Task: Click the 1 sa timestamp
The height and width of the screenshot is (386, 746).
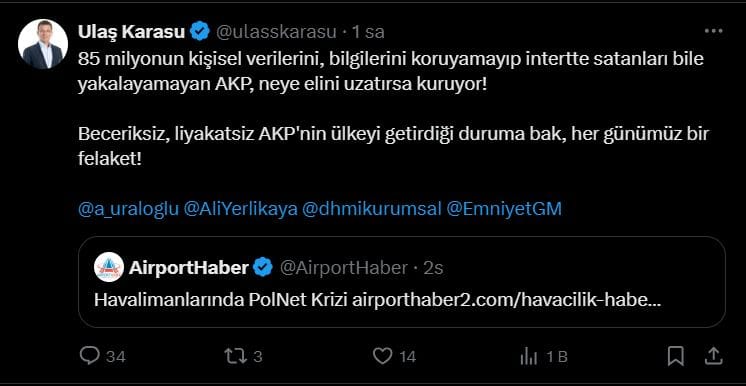Action: [x=367, y=32]
